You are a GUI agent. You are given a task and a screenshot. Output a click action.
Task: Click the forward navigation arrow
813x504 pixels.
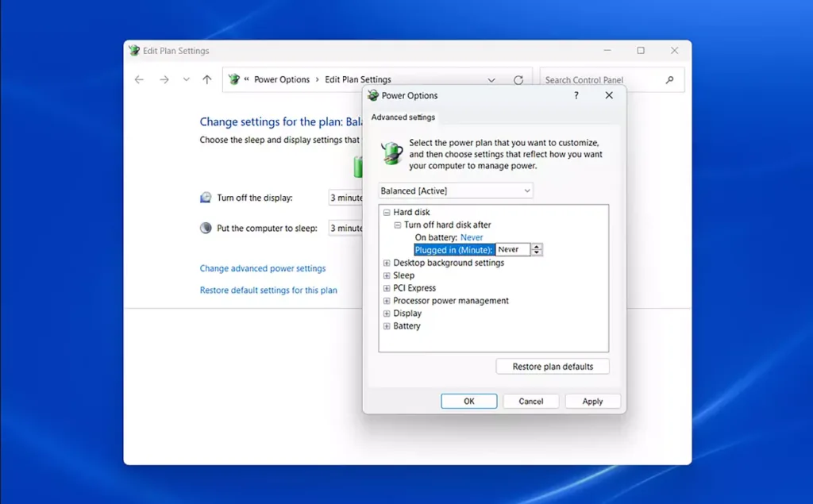point(164,79)
